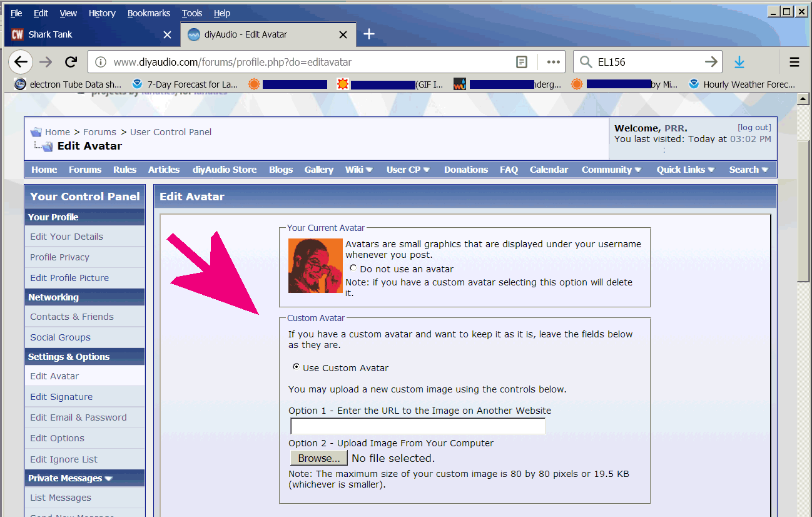Open the Calendar navbar link
Image resolution: width=812 pixels, height=517 pixels.
[x=549, y=170]
